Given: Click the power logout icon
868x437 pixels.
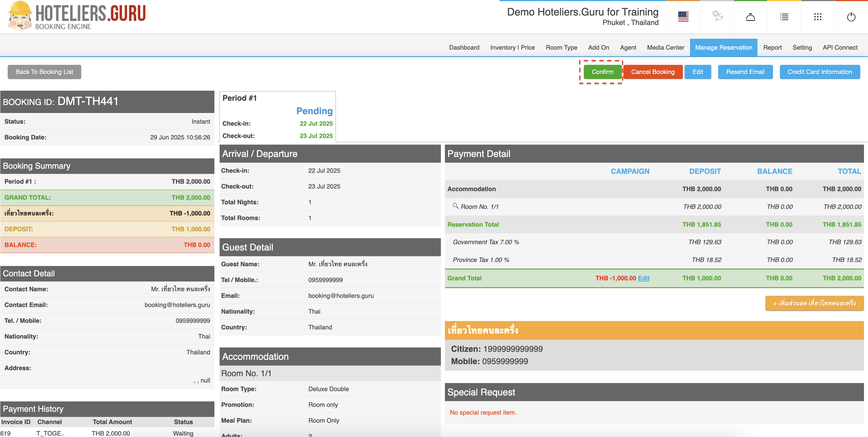Looking at the screenshot, I should [851, 17].
